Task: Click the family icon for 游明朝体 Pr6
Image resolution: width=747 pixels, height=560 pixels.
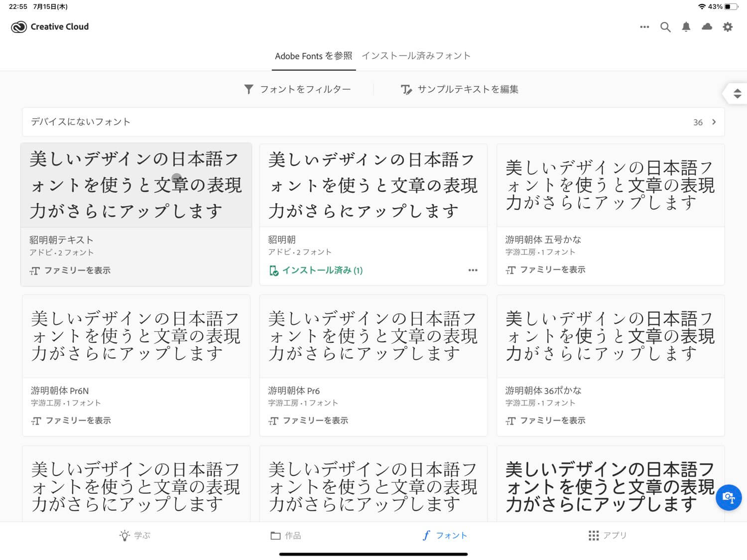Action: click(273, 421)
